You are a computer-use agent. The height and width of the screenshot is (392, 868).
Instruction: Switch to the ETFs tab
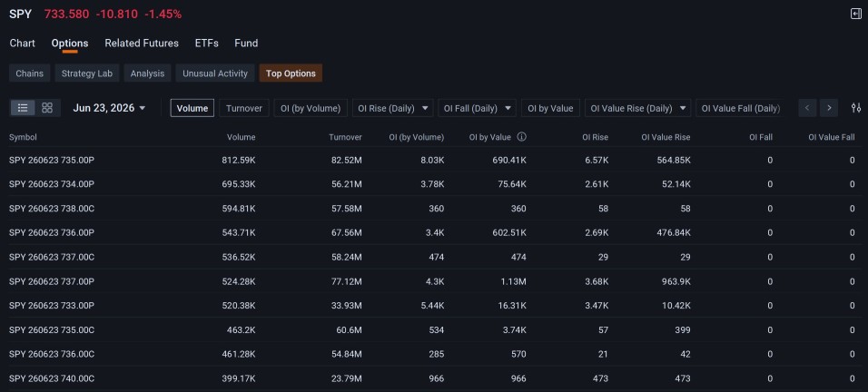tap(206, 44)
